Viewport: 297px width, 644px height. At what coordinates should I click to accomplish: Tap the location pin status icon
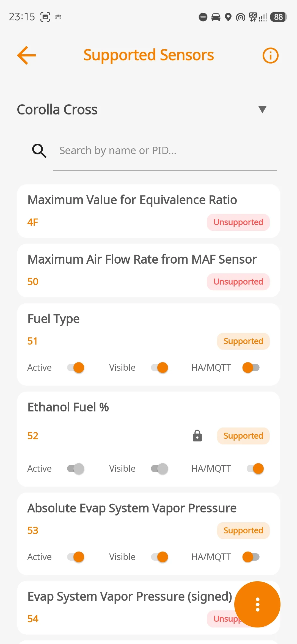coord(228,17)
